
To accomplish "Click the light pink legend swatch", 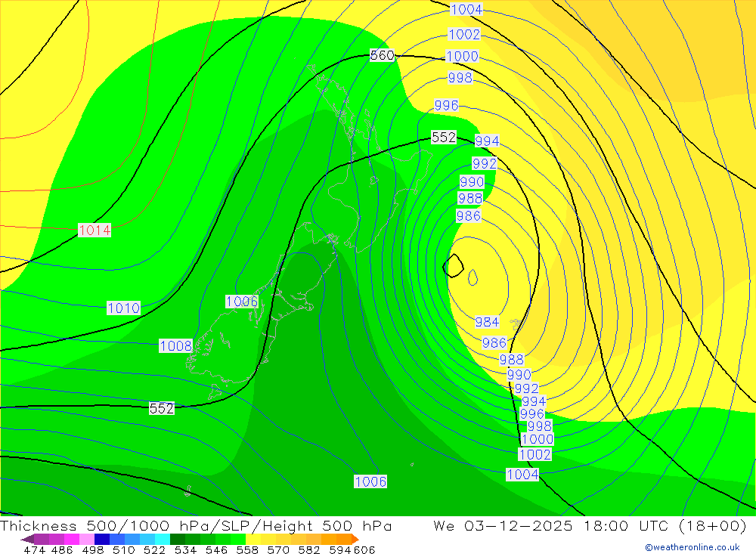I will (x=87, y=539).
